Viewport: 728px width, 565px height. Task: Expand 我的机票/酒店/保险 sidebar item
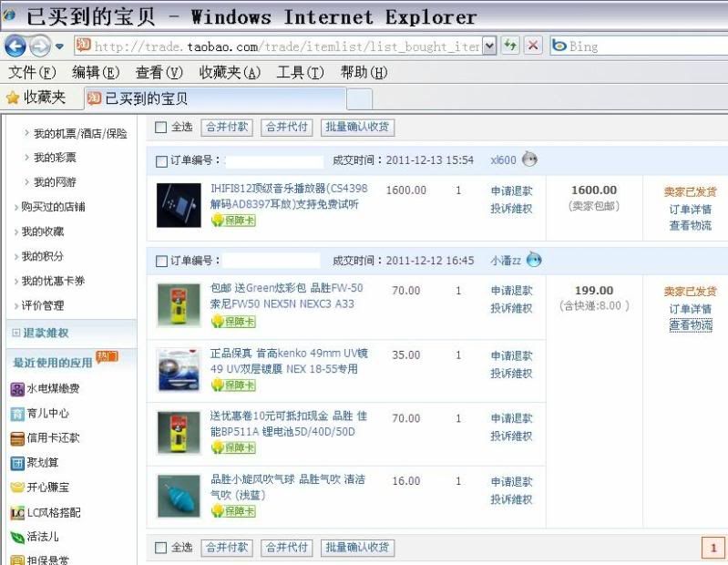[27, 133]
